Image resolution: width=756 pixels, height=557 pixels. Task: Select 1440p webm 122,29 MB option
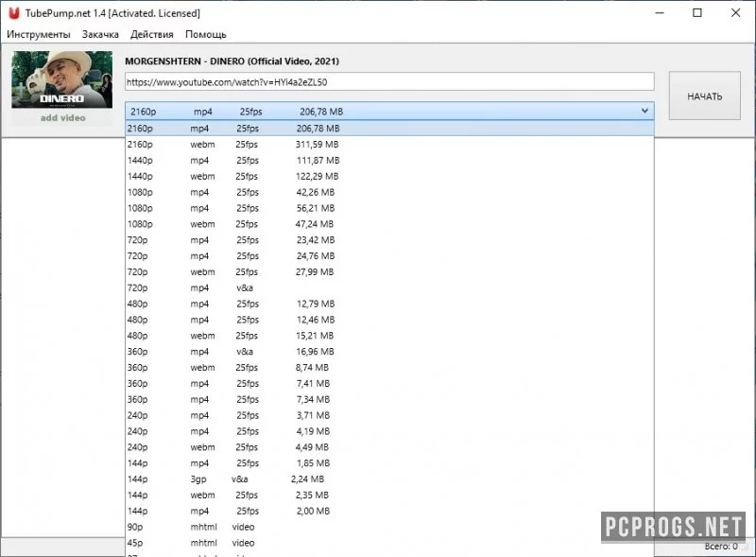pyautogui.click(x=389, y=176)
